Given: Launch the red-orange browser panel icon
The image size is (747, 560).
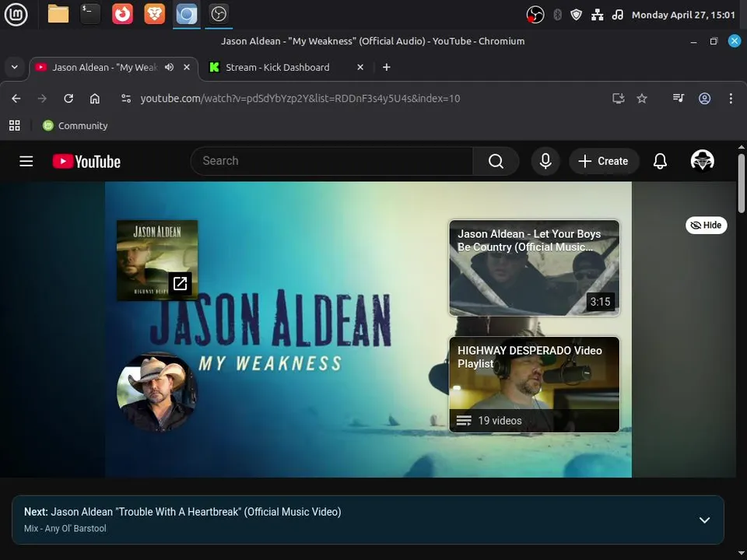Looking at the screenshot, I should point(122,14).
